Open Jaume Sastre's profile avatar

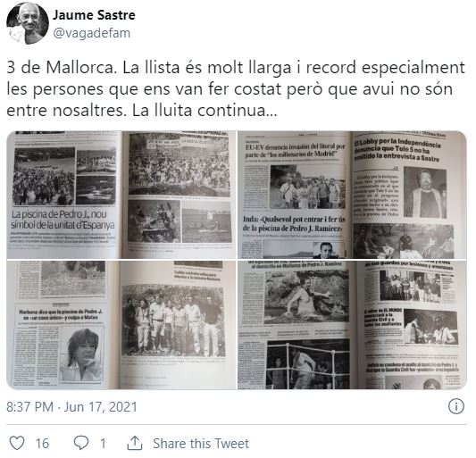point(28,23)
